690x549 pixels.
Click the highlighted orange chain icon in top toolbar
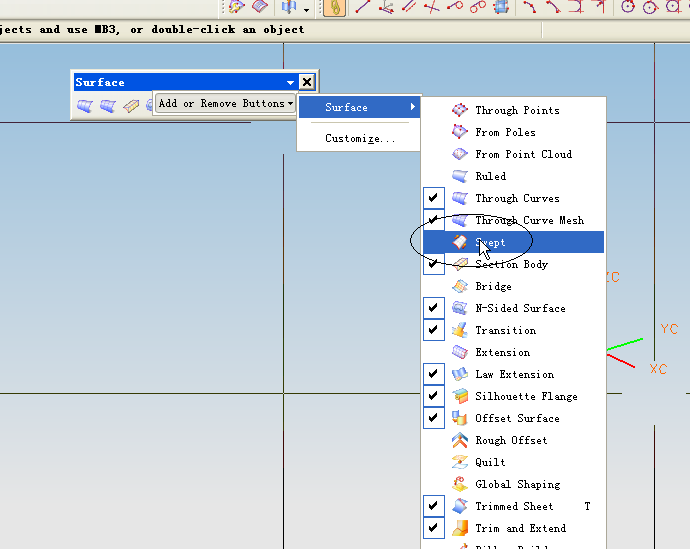[x=334, y=7]
